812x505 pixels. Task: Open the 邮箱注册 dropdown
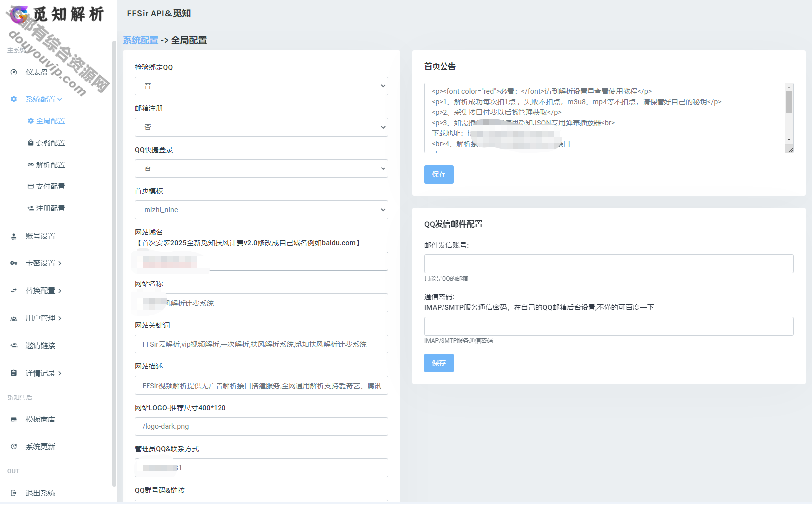[261, 127]
